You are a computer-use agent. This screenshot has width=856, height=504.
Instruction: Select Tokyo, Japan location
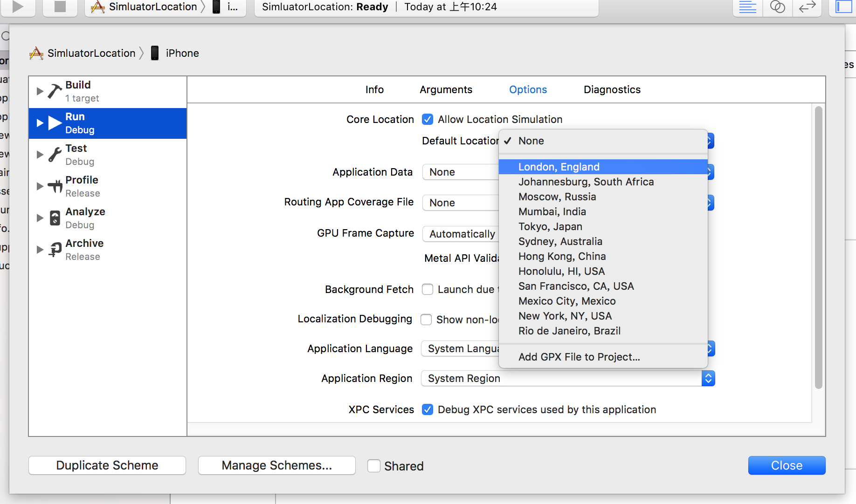tap(603, 226)
